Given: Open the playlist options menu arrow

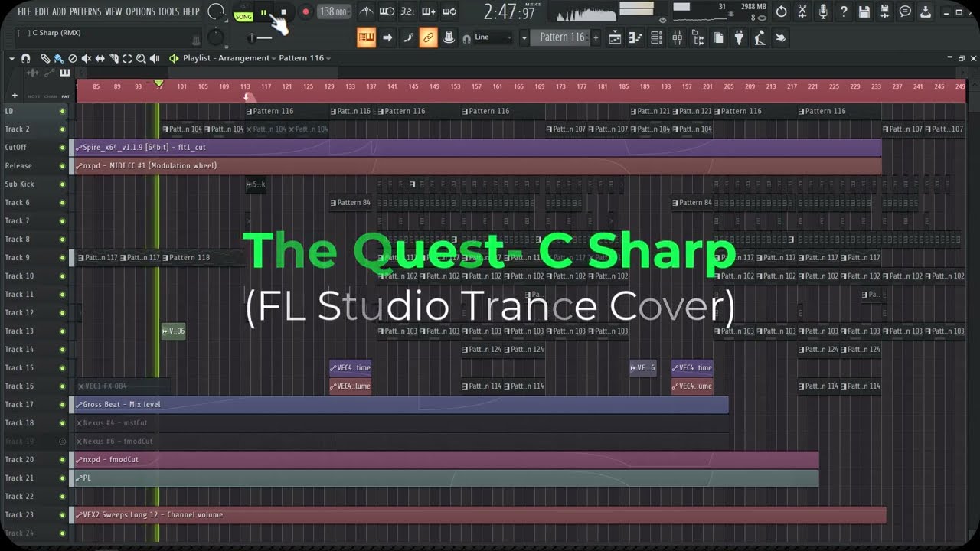Looking at the screenshot, I should [x=11, y=58].
